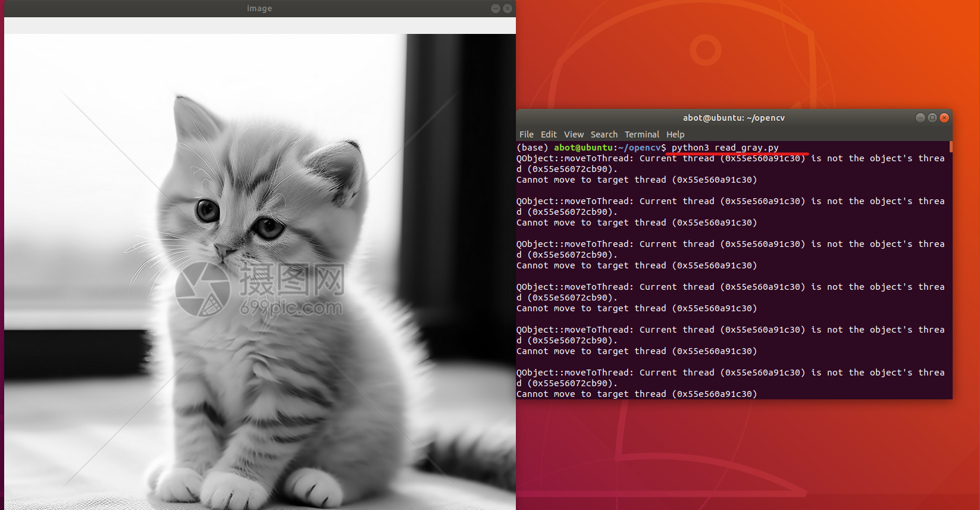Maximize the terminal window
Image resolution: width=980 pixels, height=510 pixels.
(932, 118)
